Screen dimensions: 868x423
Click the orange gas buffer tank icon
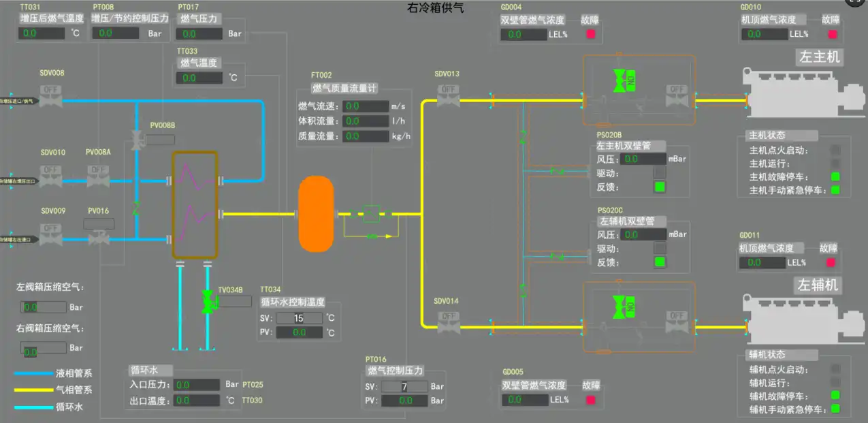[x=316, y=213]
